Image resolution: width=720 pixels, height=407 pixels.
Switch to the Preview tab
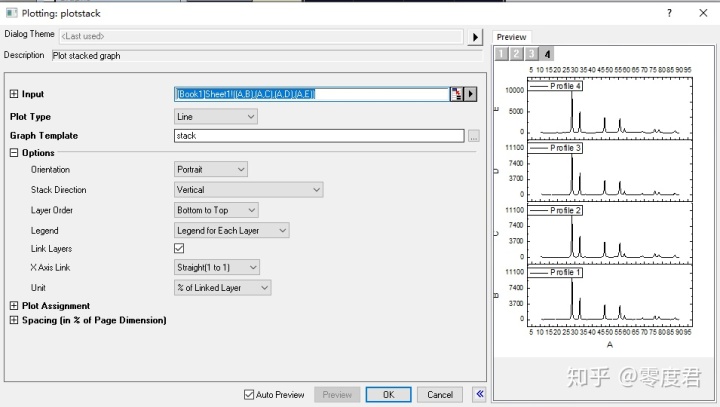point(512,37)
